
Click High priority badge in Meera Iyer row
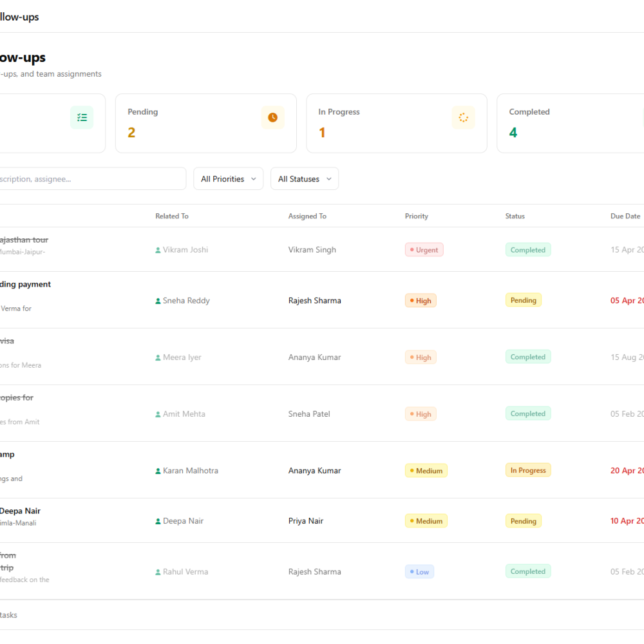(421, 357)
